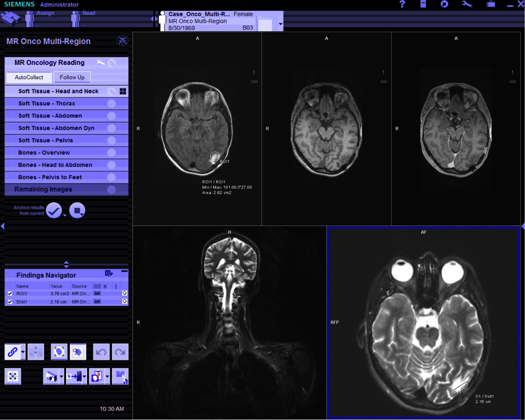Click the pin icon on MR Onco Multi-Region header
This screenshot has width=525, height=420.
click(122, 40)
